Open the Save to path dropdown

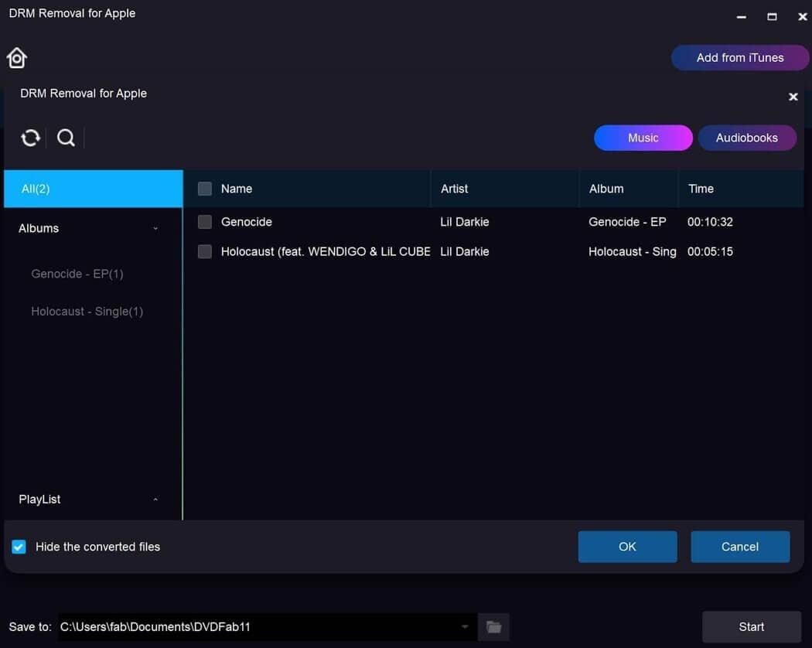[x=465, y=627]
